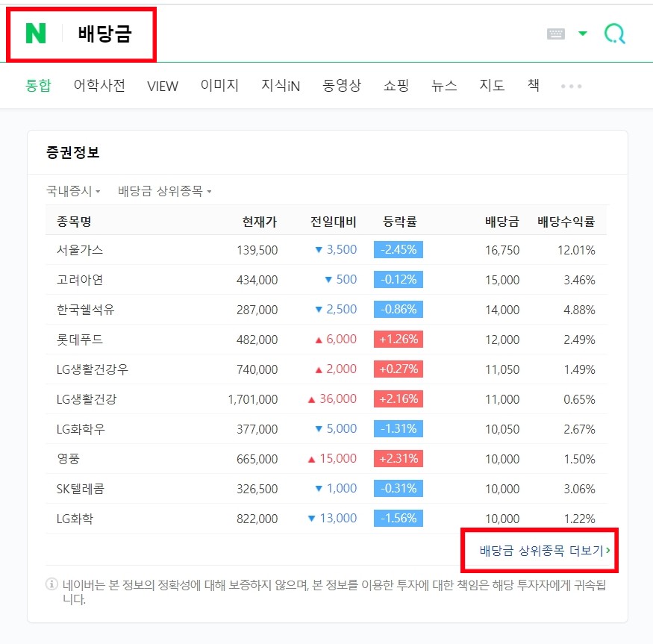The width and height of the screenshot is (653, 644).
Task: Open the 한국쉘석유 stock link
Action: 85,310
